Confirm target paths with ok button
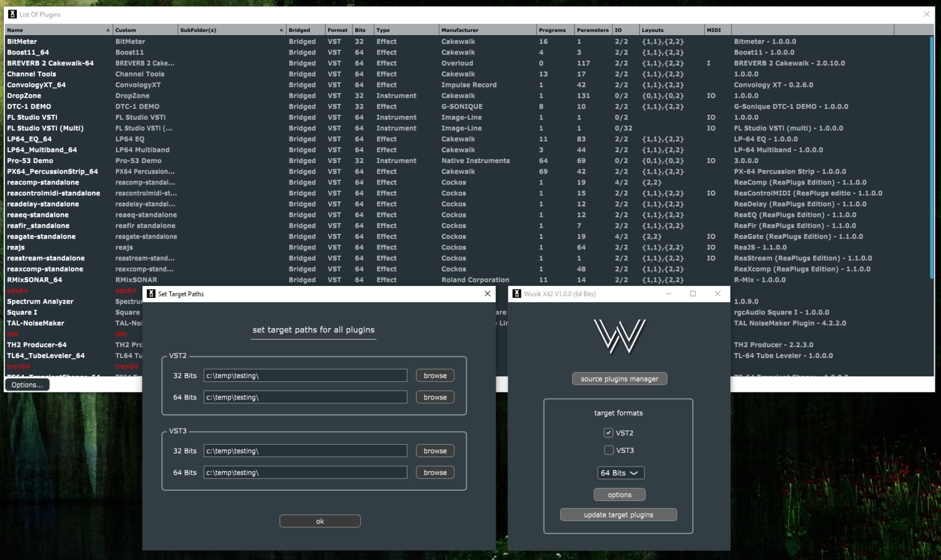This screenshot has width=941, height=560. [320, 521]
